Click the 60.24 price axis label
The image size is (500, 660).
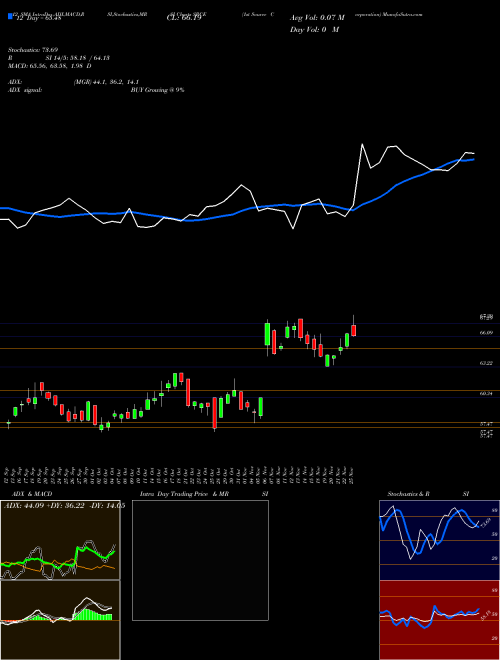point(486,394)
